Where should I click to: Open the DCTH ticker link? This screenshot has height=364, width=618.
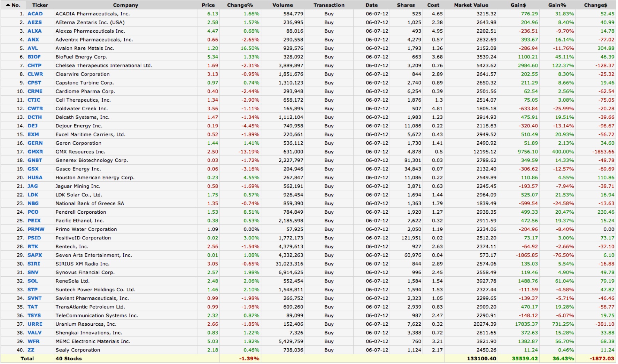pos(34,117)
